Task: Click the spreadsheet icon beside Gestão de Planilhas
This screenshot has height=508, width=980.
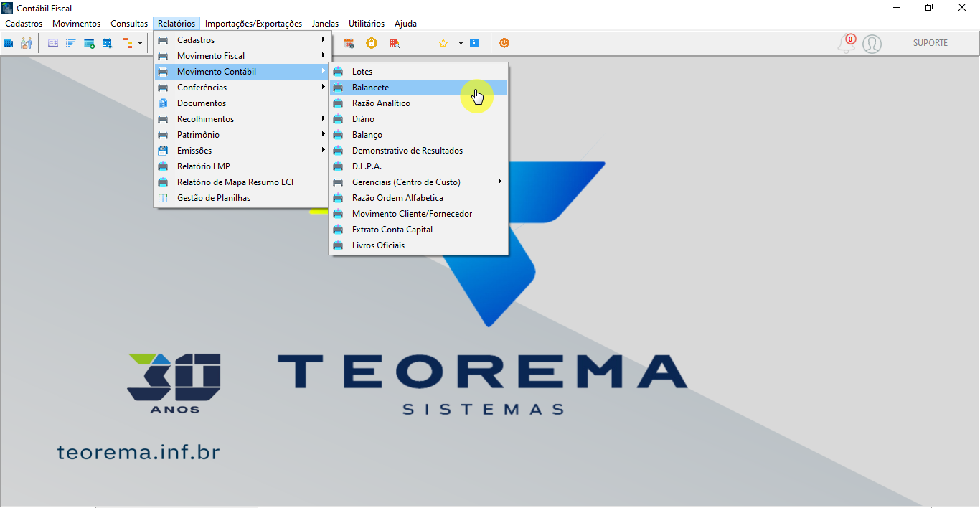Action: [163, 198]
